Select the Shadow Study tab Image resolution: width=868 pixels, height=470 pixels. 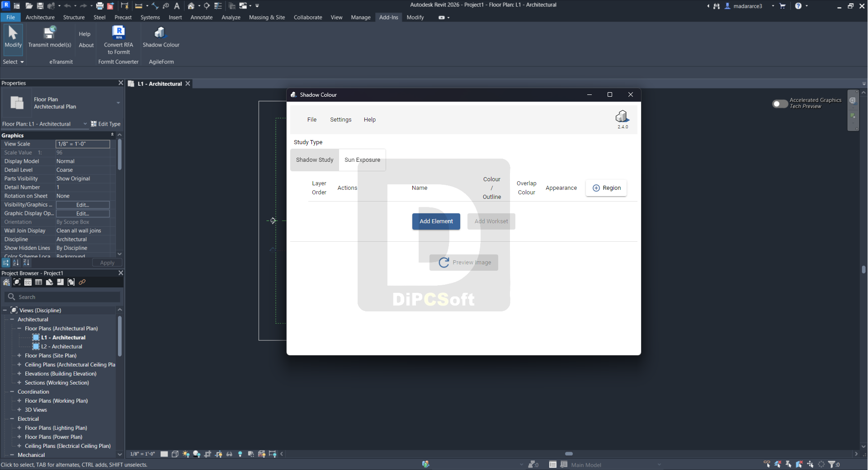point(315,160)
